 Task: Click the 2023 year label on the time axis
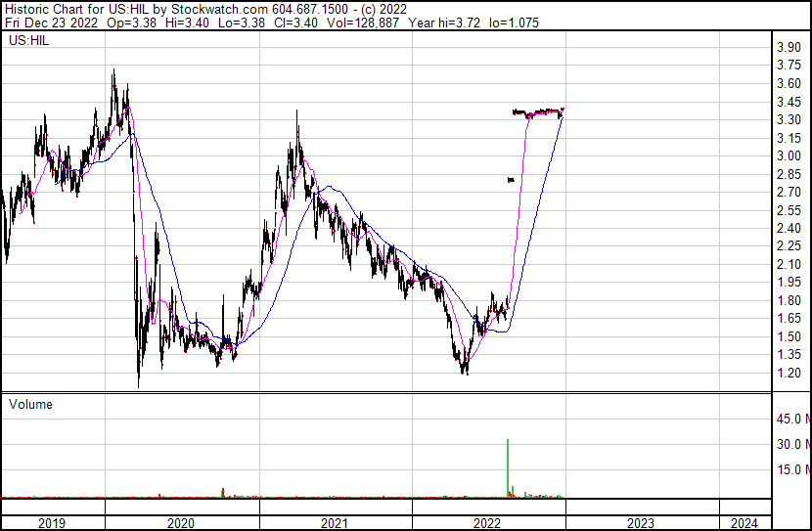[x=641, y=523]
